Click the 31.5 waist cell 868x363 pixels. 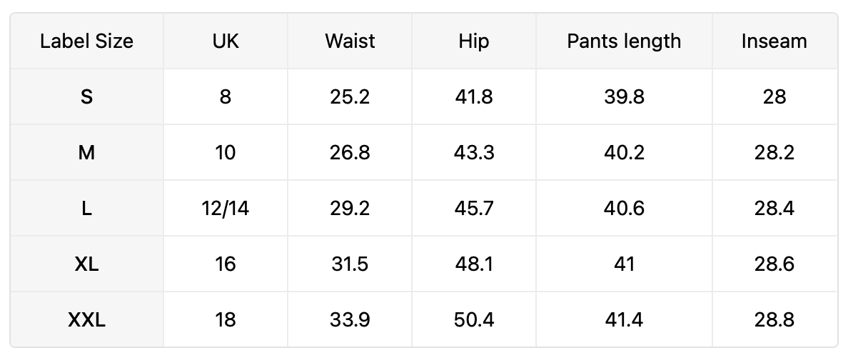point(350,264)
